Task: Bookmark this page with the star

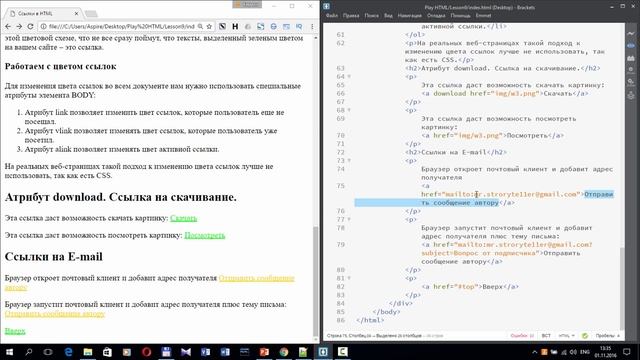Action: pyautogui.click(x=209, y=26)
